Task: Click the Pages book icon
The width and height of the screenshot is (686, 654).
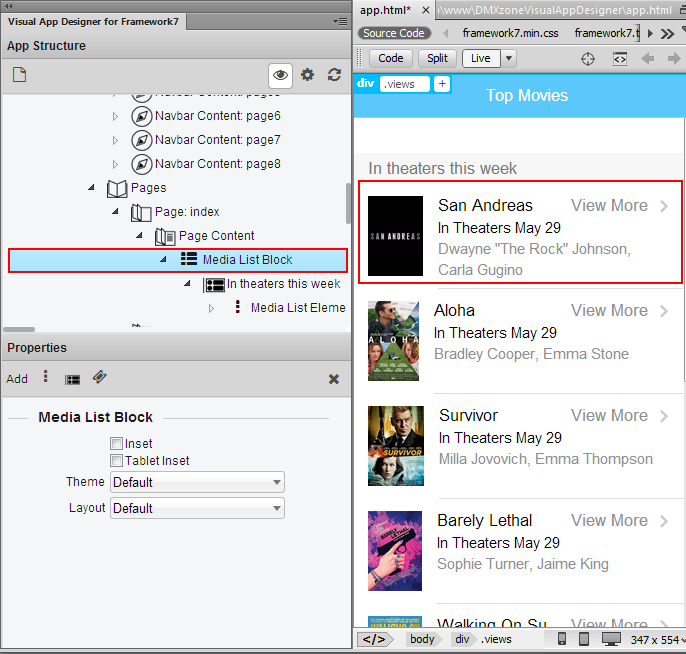Action: 117,189
